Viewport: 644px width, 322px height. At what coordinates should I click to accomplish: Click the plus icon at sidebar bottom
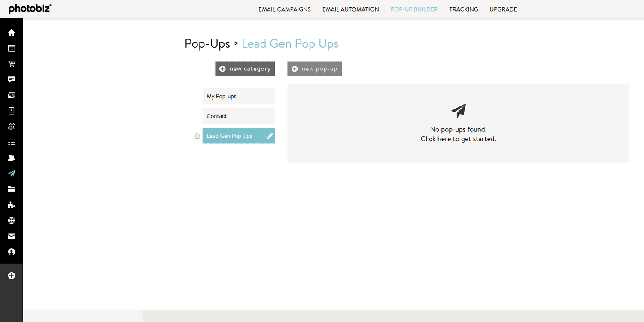point(12,276)
